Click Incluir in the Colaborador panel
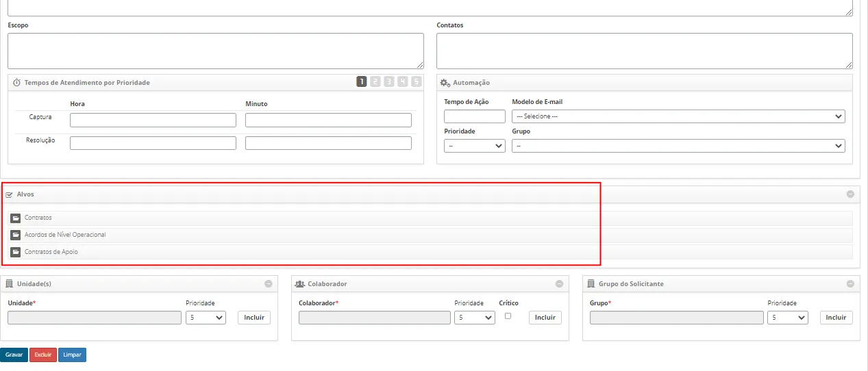This screenshot has height=371, width=868. (545, 318)
